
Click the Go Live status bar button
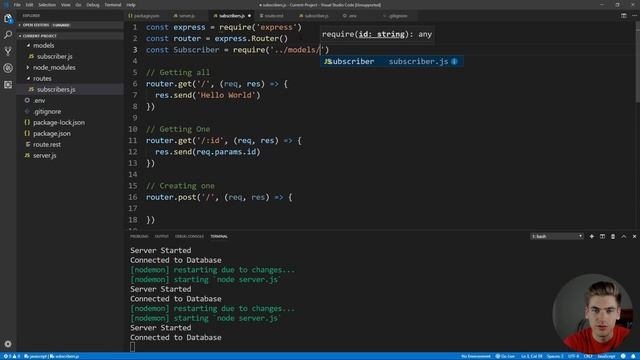tap(505, 356)
